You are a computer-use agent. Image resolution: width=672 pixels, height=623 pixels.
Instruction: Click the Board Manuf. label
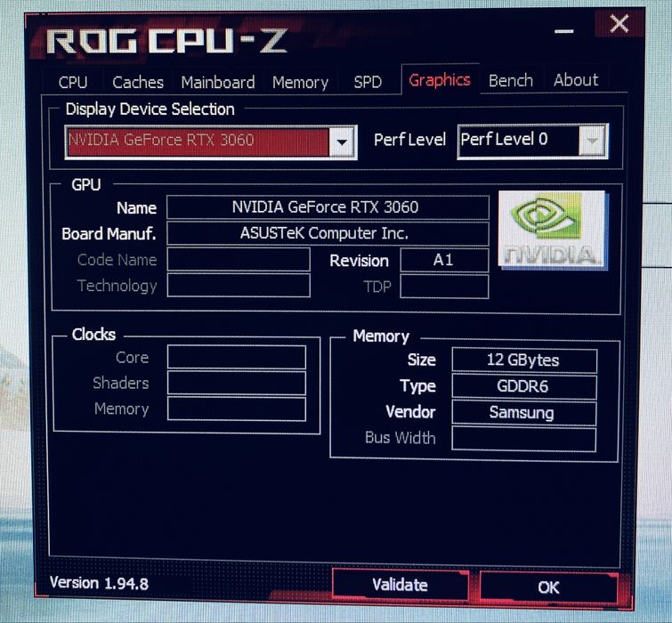pyautogui.click(x=109, y=234)
